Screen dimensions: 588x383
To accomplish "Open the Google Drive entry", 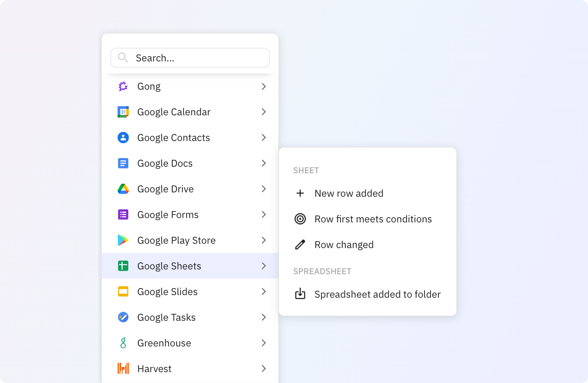I will (x=190, y=189).
